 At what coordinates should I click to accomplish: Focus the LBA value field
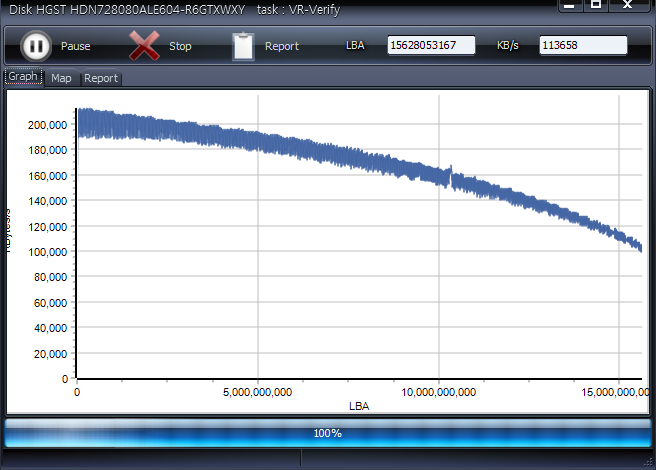pyautogui.click(x=431, y=46)
